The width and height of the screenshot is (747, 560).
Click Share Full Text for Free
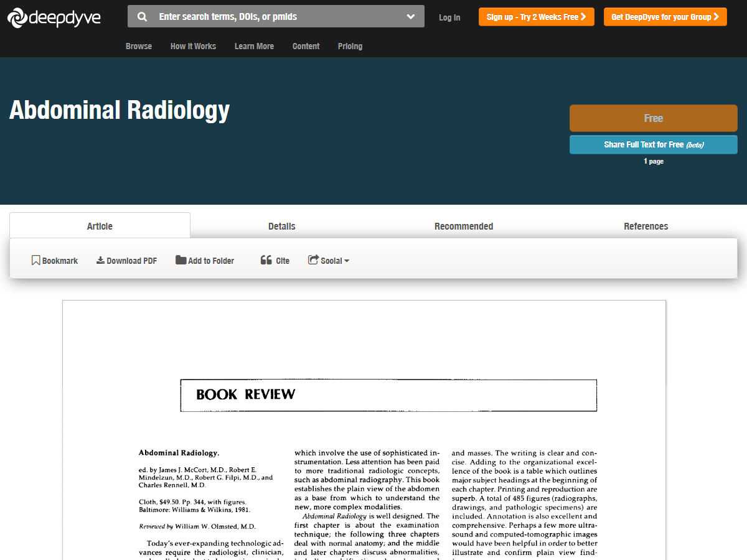pos(653,144)
